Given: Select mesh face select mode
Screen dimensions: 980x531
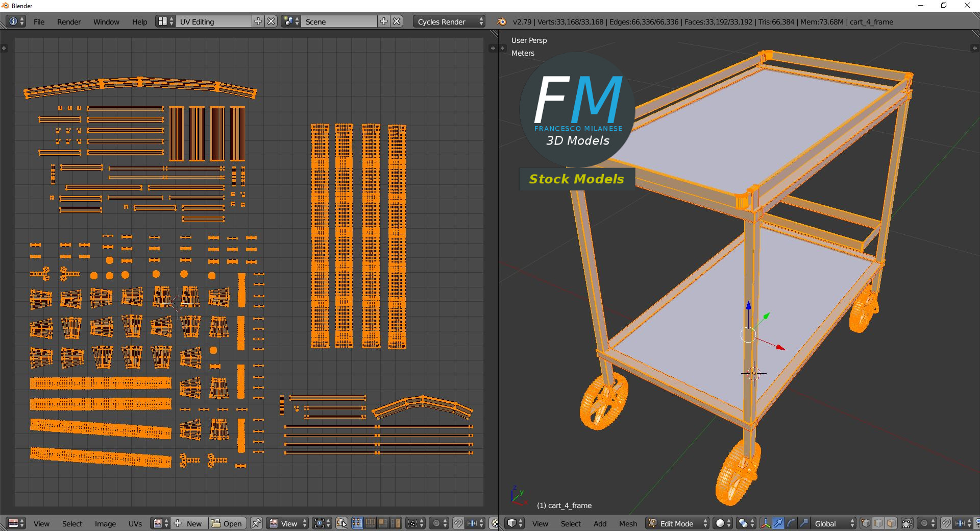Looking at the screenshot, I should [891, 523].
